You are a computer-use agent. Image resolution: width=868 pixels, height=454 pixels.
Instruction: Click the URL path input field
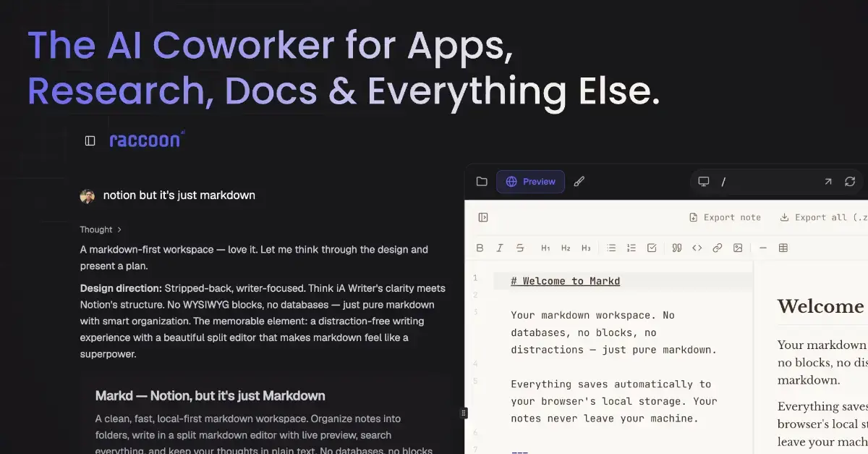[x=767, y=182]
